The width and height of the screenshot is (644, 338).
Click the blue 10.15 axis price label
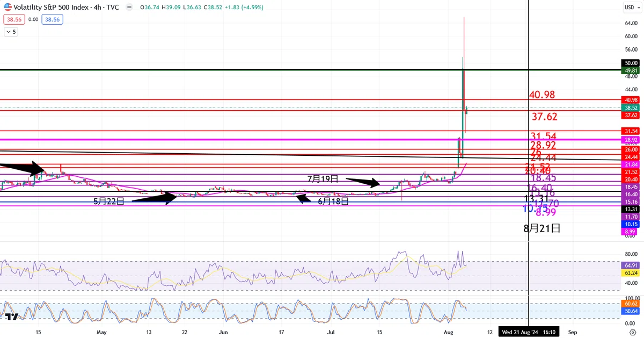[631, 224]
